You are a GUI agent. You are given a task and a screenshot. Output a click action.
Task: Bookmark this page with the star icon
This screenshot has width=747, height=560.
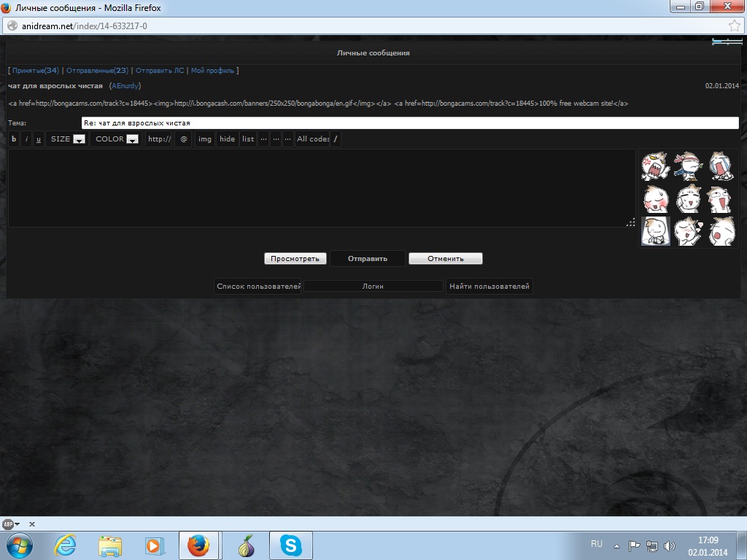point(734,26)
